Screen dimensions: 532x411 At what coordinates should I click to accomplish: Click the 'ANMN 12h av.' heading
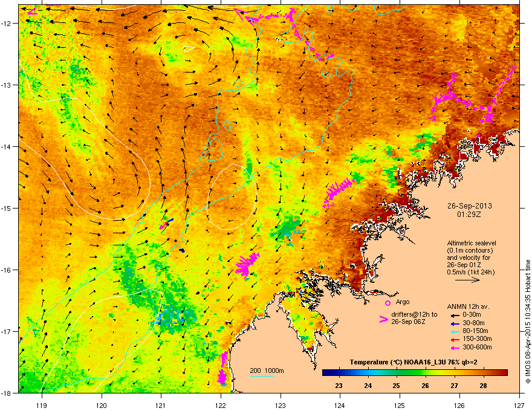(x=468, y=306)
